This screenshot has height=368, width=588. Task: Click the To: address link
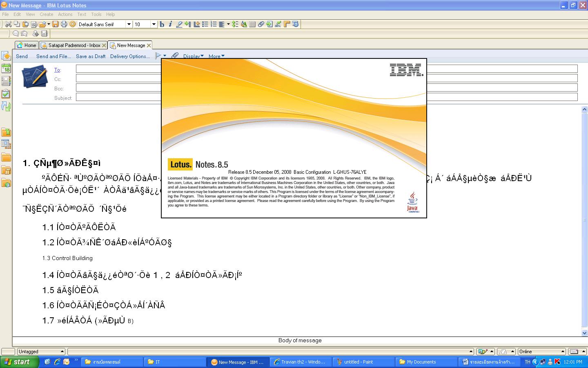coord(58,70)
